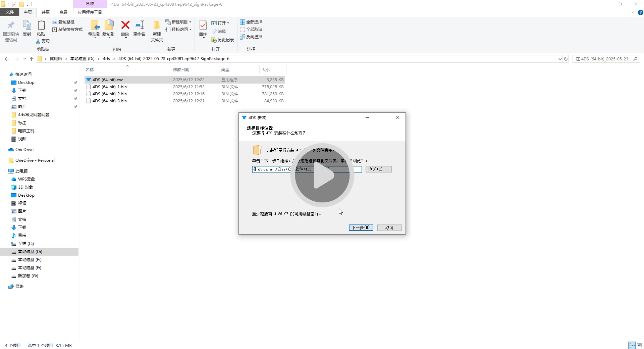Click the Paste clipboard icon
This screenshot has height=349, width=644.
tap(41, 26)
